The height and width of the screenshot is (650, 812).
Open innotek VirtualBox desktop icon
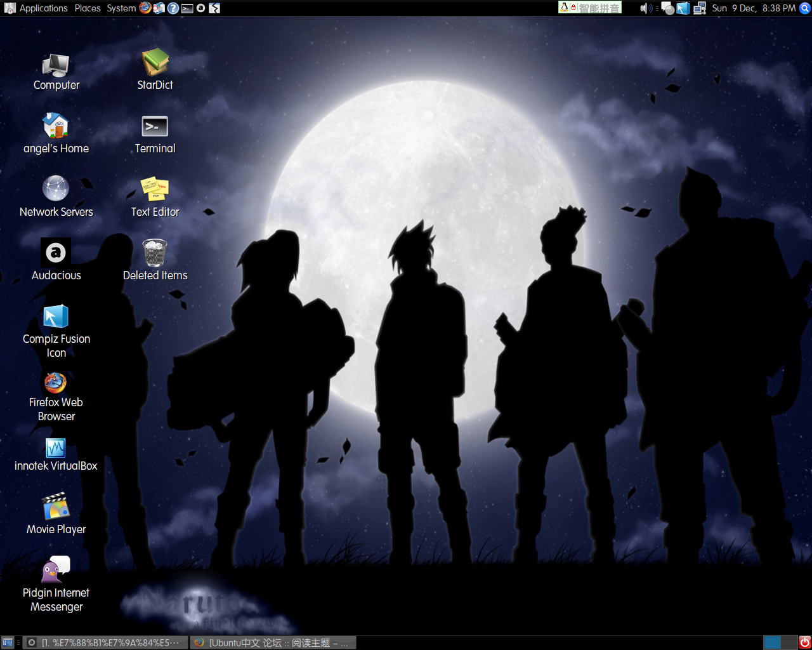click(x=56, y=454)
